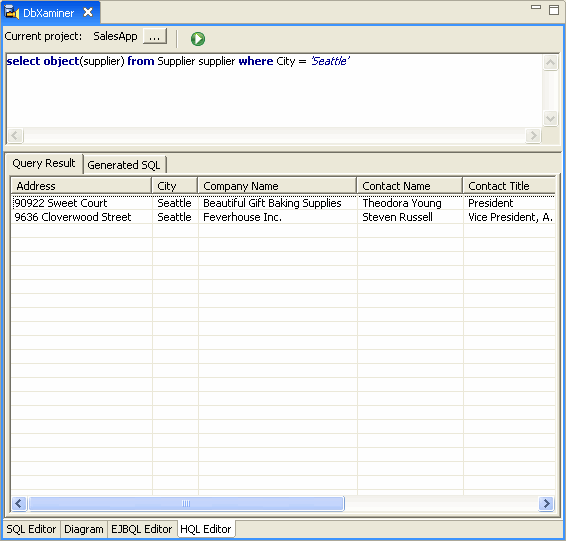This screenshot has width=566, height=541.
Task: Switch to the Diagram tab
Action: [x=84, y=529]
